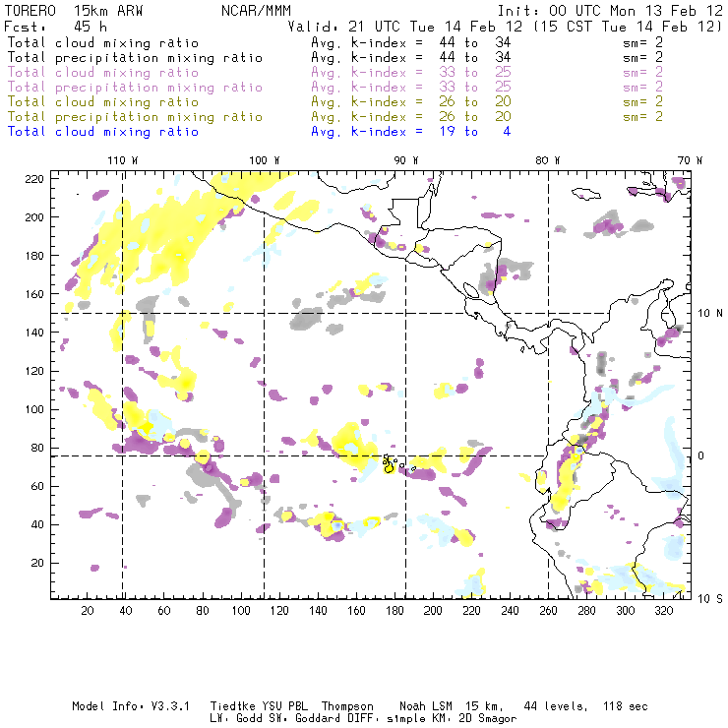Click the olive 'Total precipitation mixing ratio' legend line
Screen dimensions: 728x728
(135, 117)
